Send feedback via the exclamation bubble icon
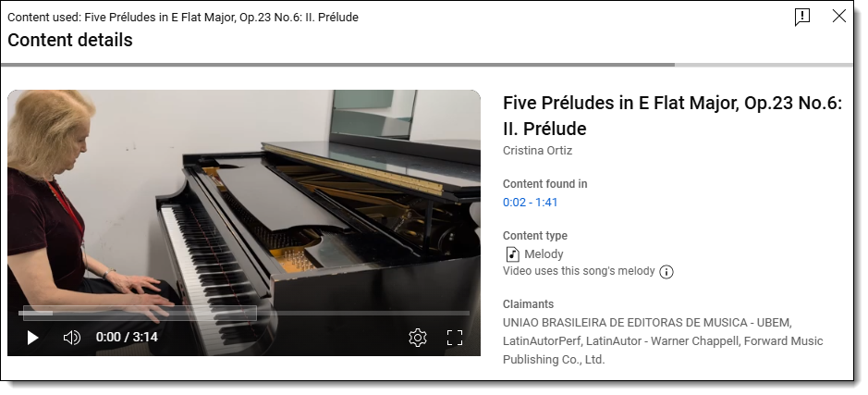Viewport: 868px width, 395px height. coord(801,18)
